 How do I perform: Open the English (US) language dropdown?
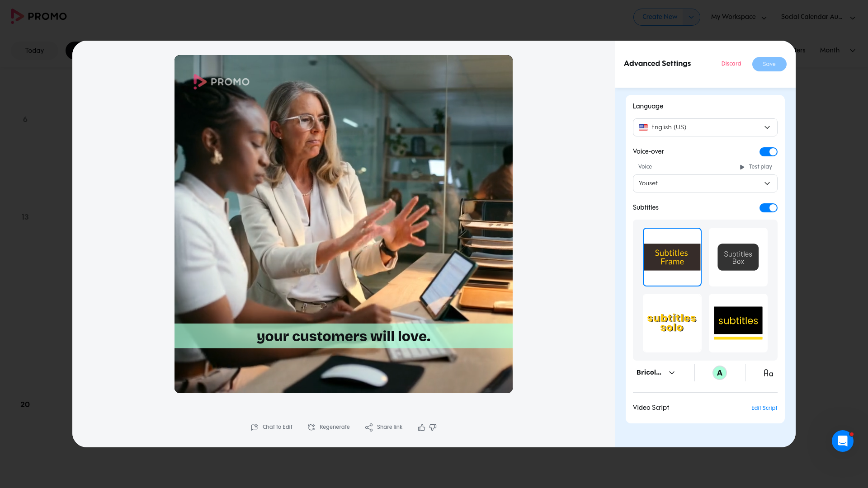point(705,127)
